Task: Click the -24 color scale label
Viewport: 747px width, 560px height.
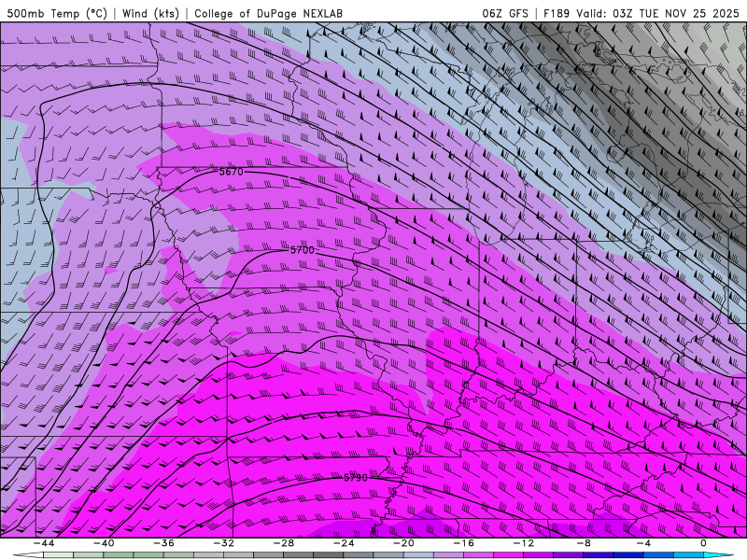Action: pyautogui.click(x=344, y=543)
